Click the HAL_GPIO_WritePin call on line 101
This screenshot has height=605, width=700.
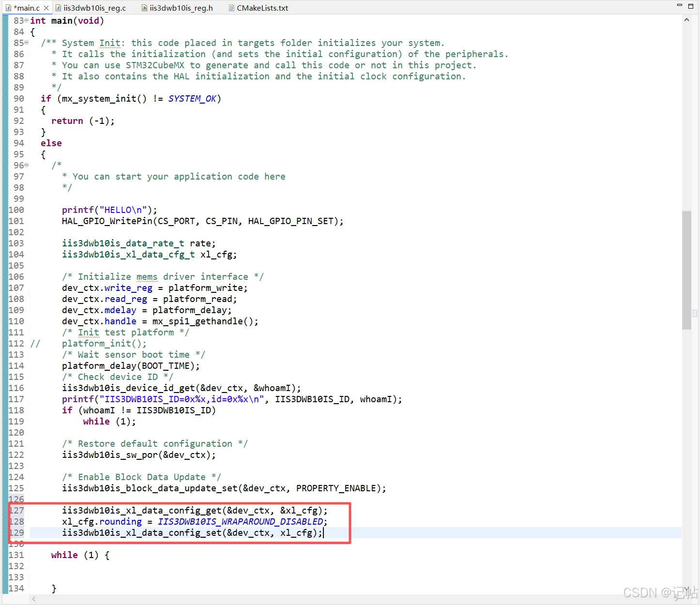[202, 221]
